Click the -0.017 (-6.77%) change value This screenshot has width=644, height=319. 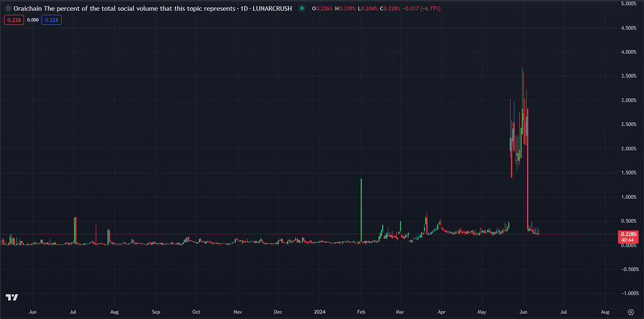click(x=422, y=8)
